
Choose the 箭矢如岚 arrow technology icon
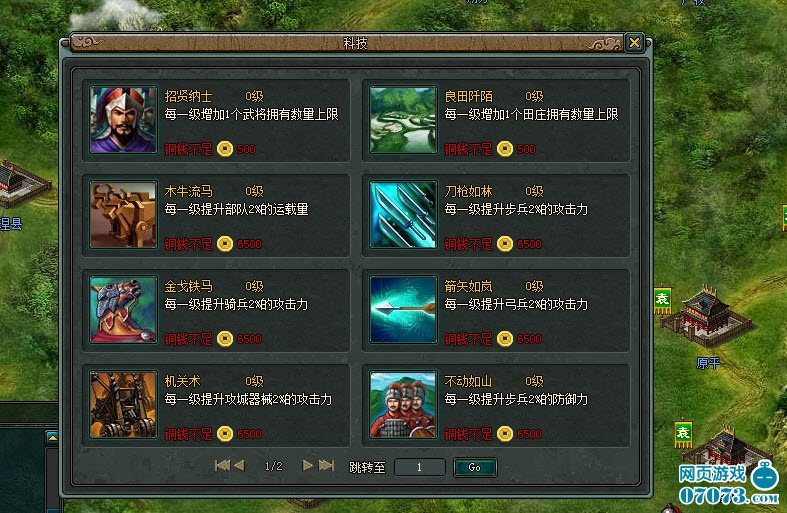403,310
